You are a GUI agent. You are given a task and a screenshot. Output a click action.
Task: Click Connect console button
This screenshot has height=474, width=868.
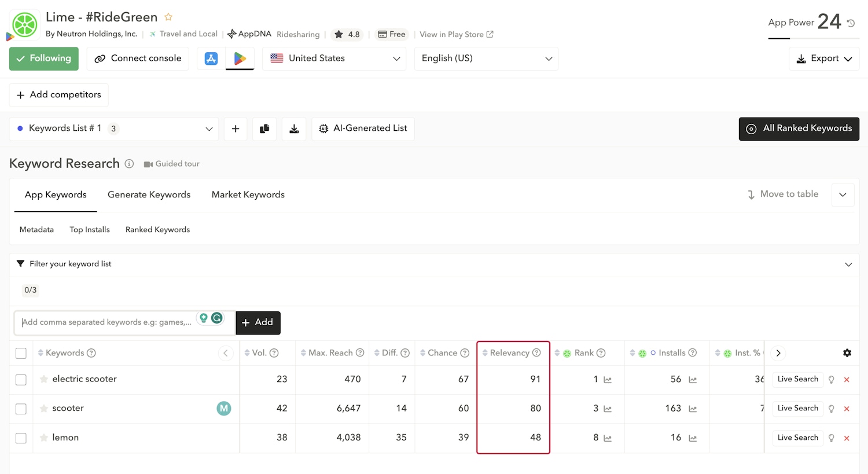[x=138, y=58]
